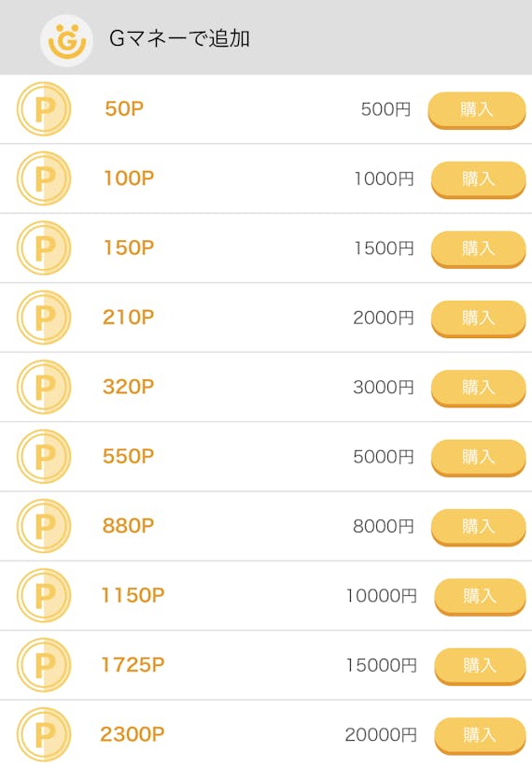Click 購入 in the 2300P row
The width and height of the screenshot is (532, 766).
[481, 735]
